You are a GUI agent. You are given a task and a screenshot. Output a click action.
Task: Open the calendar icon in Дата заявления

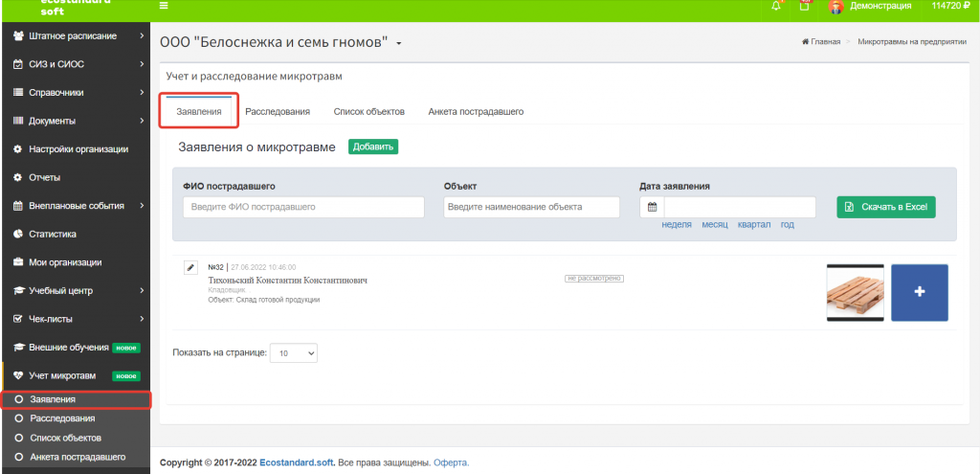tap(652, 207)
